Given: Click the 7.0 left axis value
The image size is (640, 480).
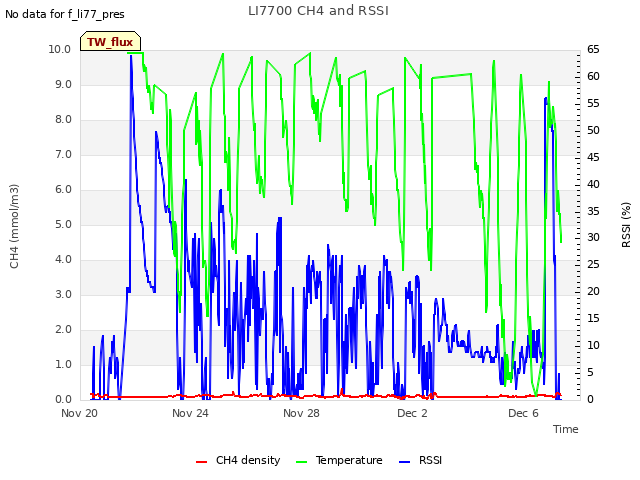Looking at the screenshot, I should [x=63, y=154].
